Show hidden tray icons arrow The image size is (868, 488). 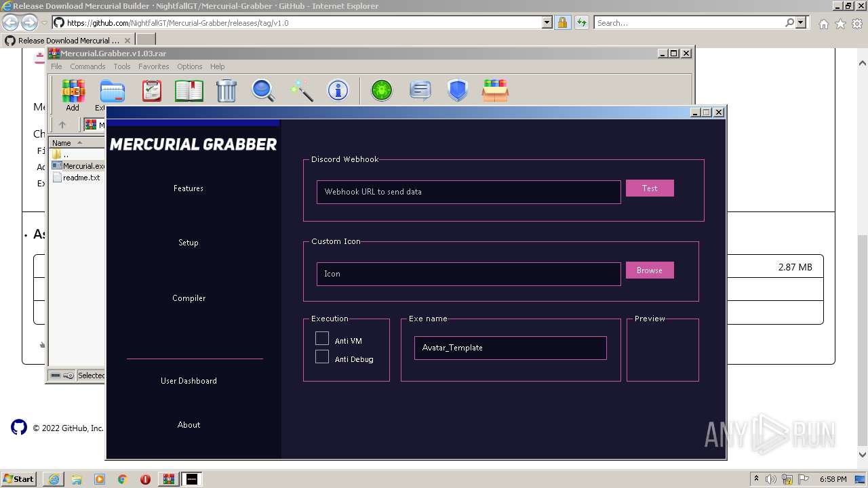(756, 479)
